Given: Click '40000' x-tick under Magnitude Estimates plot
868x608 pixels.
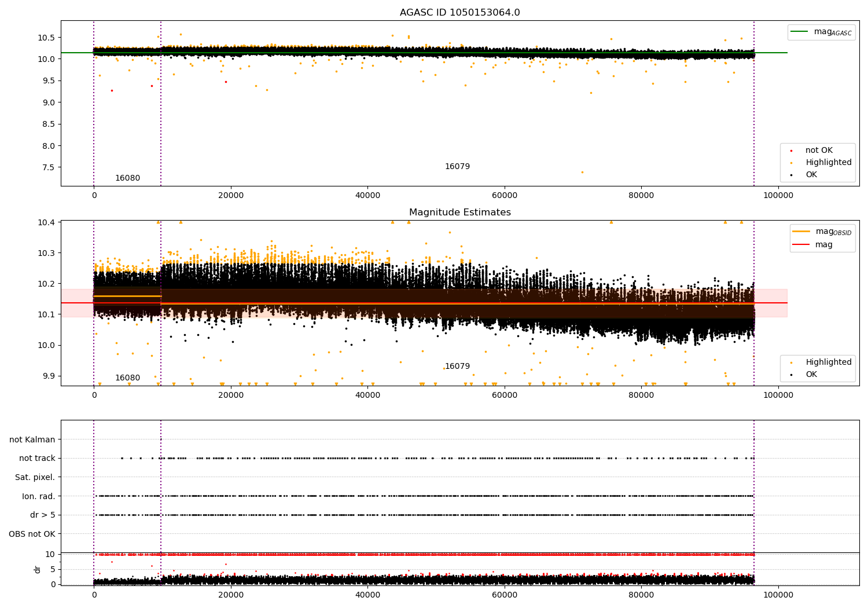Looking at the screenshot, I should [367, 395].
